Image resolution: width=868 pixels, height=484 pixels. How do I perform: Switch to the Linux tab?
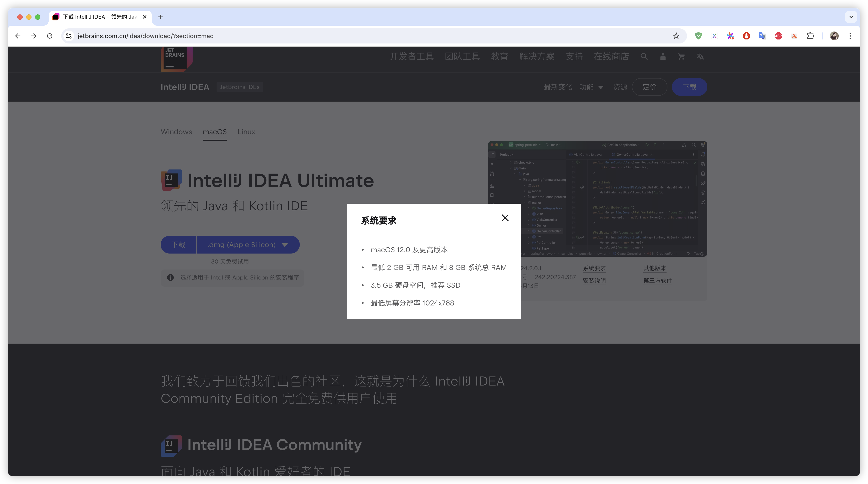point(246,132)
